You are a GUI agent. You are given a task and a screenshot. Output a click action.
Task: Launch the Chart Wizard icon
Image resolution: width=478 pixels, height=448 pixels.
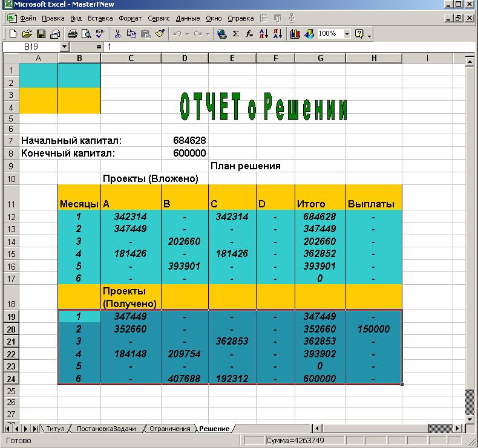coord(295,34)
